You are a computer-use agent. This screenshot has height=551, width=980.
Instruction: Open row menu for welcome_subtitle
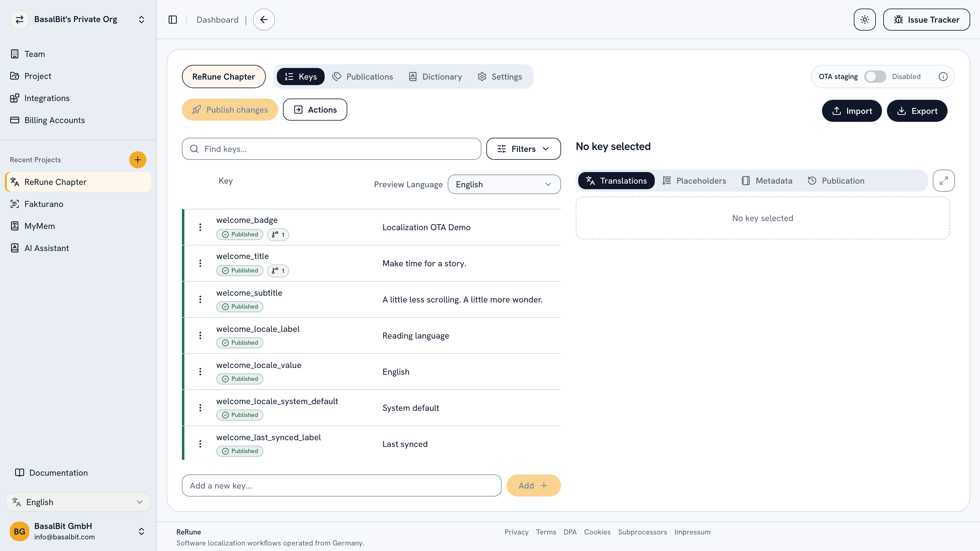[x=200, y=299]
